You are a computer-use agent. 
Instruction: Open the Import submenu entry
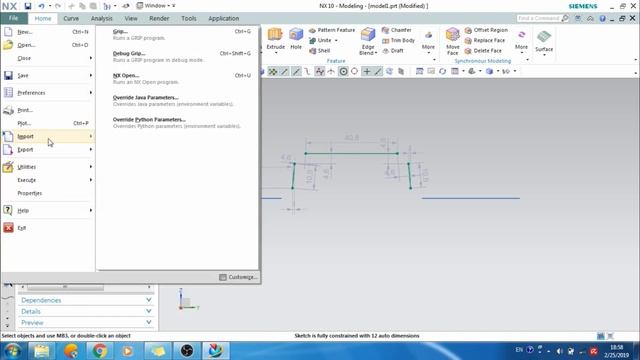pyautogui.click(x=48, y=136)
